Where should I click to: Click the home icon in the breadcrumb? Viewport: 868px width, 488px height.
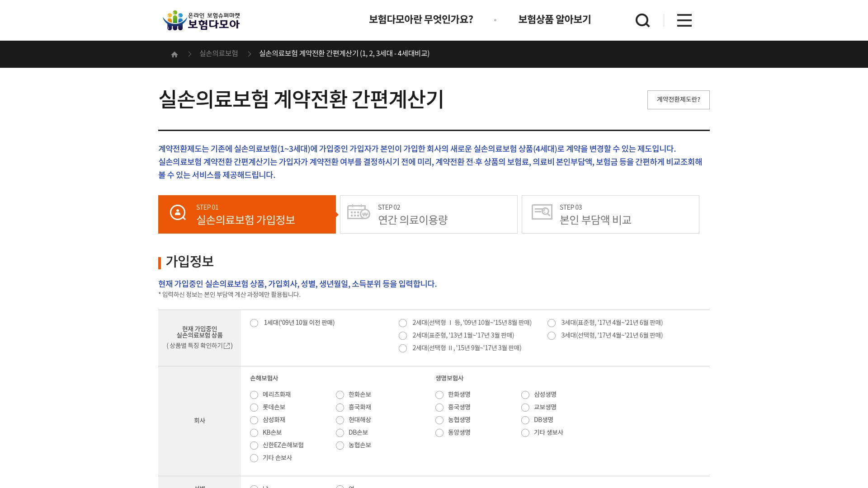coord(175,54)
